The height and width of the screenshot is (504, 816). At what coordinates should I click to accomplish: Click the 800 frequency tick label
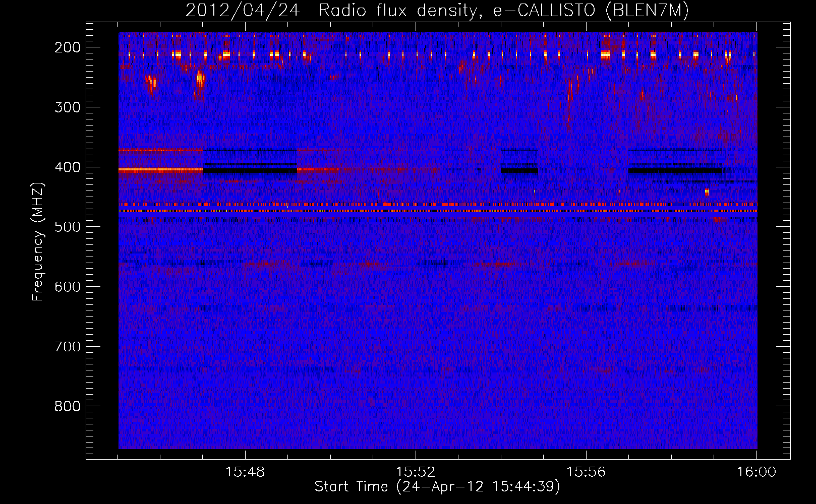[68, 406]
